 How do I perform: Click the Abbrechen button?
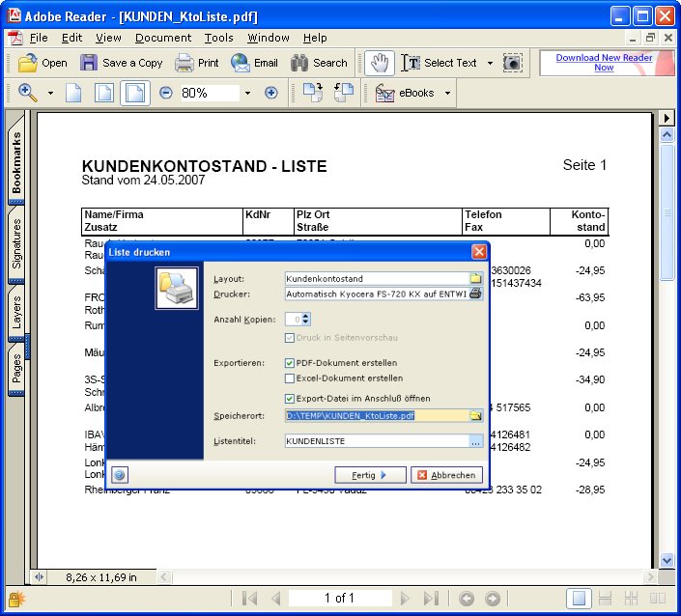coord(446,475)
